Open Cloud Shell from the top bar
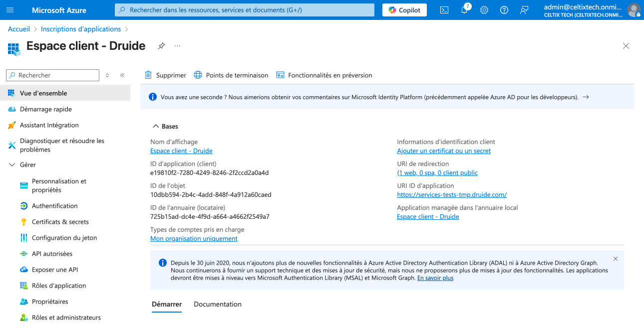The height and width of the screenshot is (328, 644). [444, 10]
